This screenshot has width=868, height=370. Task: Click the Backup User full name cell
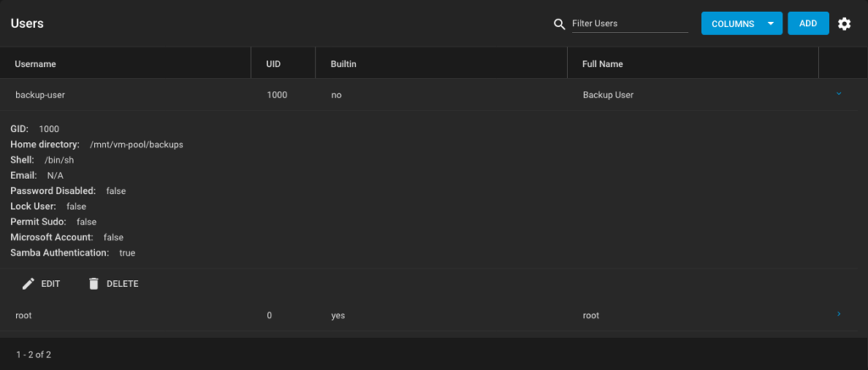[608, 95]
